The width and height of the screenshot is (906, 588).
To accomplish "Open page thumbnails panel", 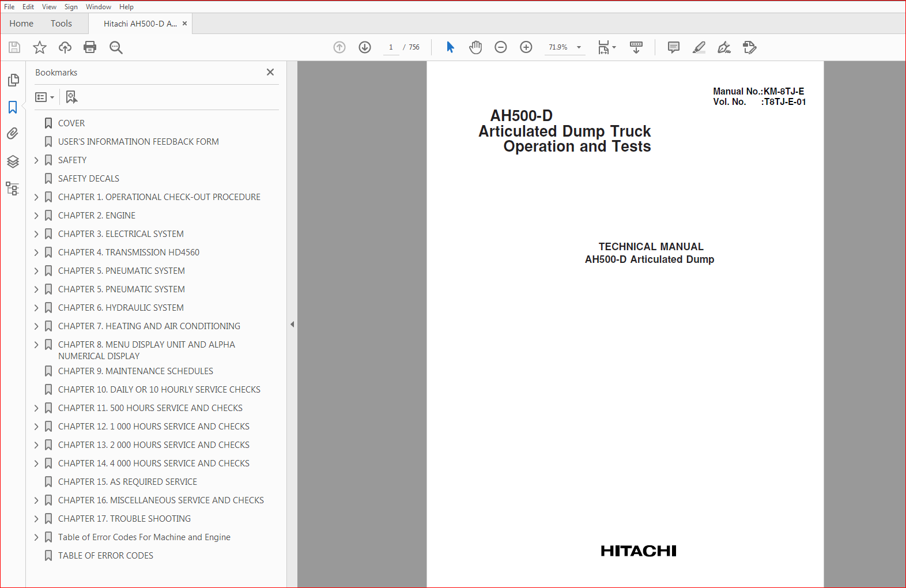I will tap(13, 80).
